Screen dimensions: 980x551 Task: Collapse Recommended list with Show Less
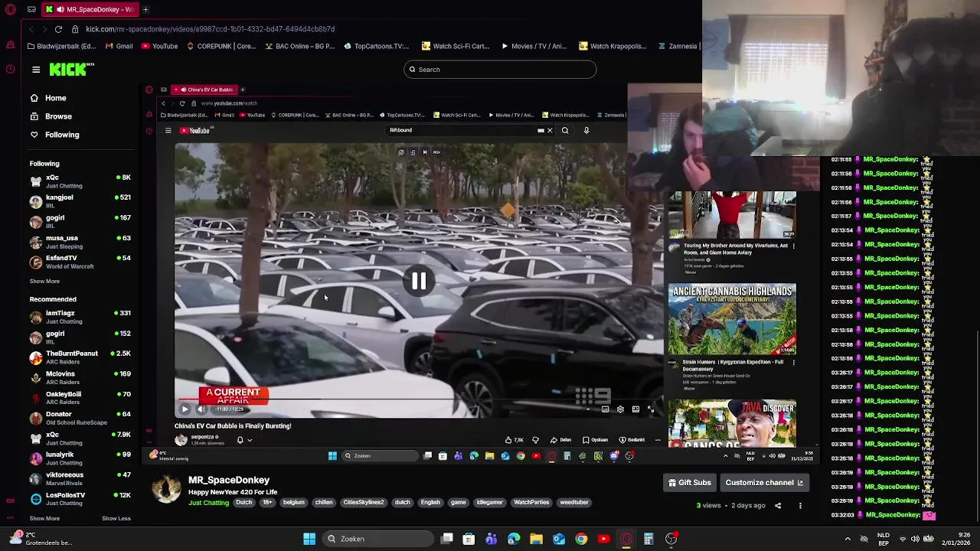click(x=116, y=518)
